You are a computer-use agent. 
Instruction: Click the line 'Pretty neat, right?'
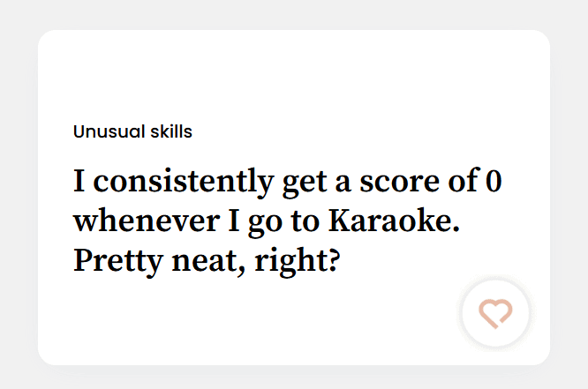click(x=206, y=261)
